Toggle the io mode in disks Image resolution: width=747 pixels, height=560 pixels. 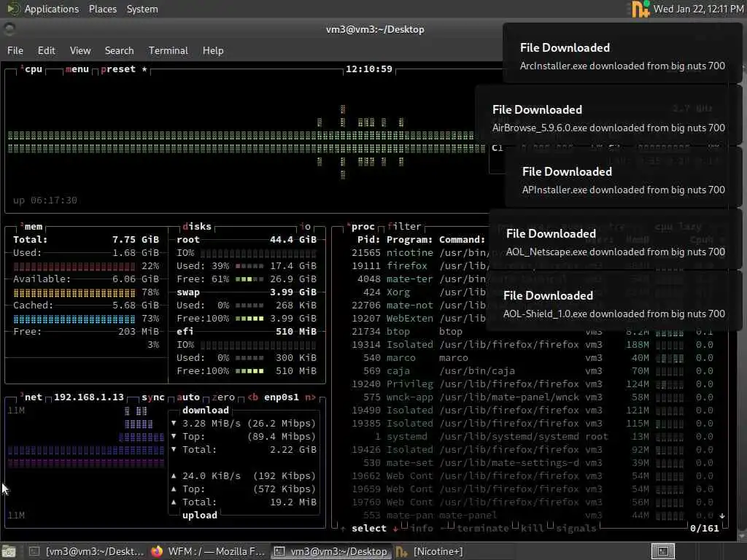[x=306, y=227]
